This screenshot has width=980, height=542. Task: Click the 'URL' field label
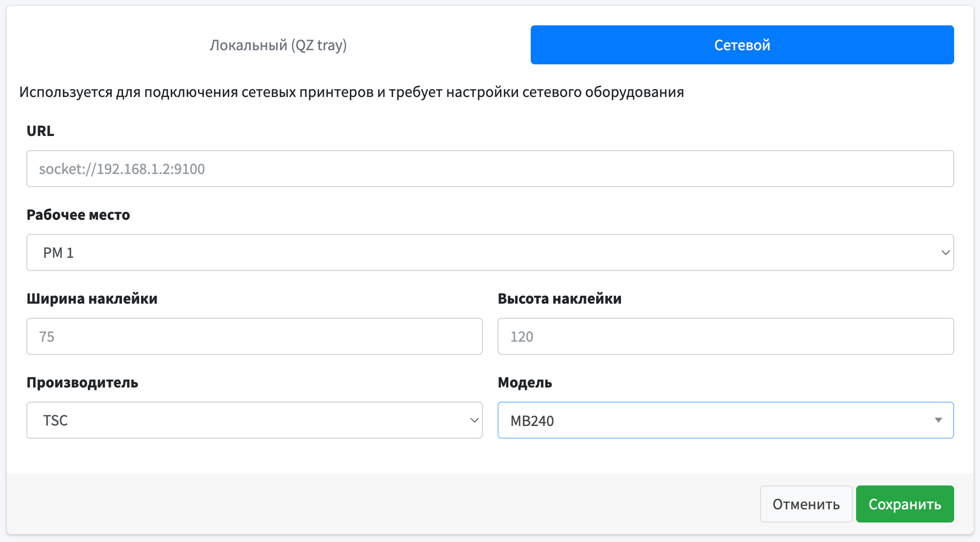pyautogui.click(x=40, y=131)
